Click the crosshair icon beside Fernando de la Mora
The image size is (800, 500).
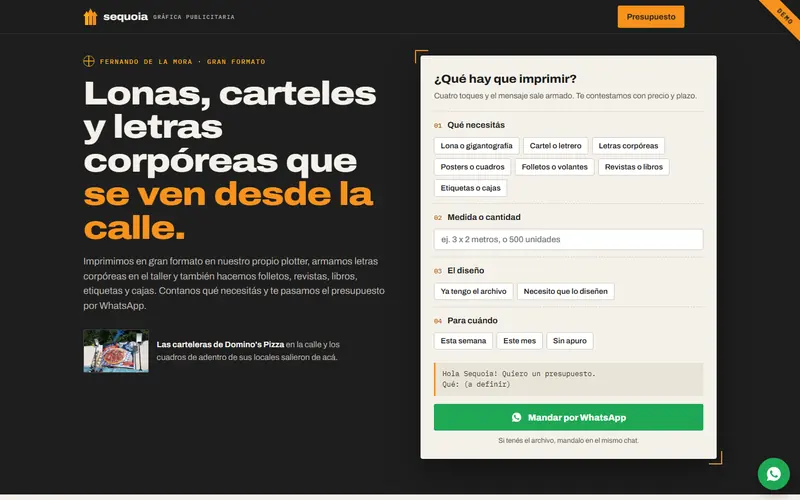[89, 61]
